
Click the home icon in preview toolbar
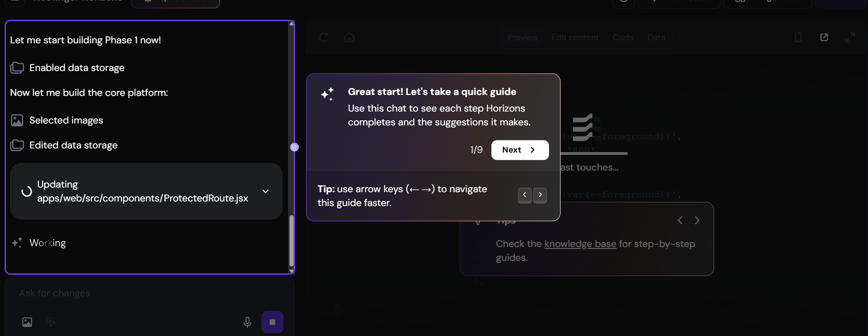pos(349,37)
